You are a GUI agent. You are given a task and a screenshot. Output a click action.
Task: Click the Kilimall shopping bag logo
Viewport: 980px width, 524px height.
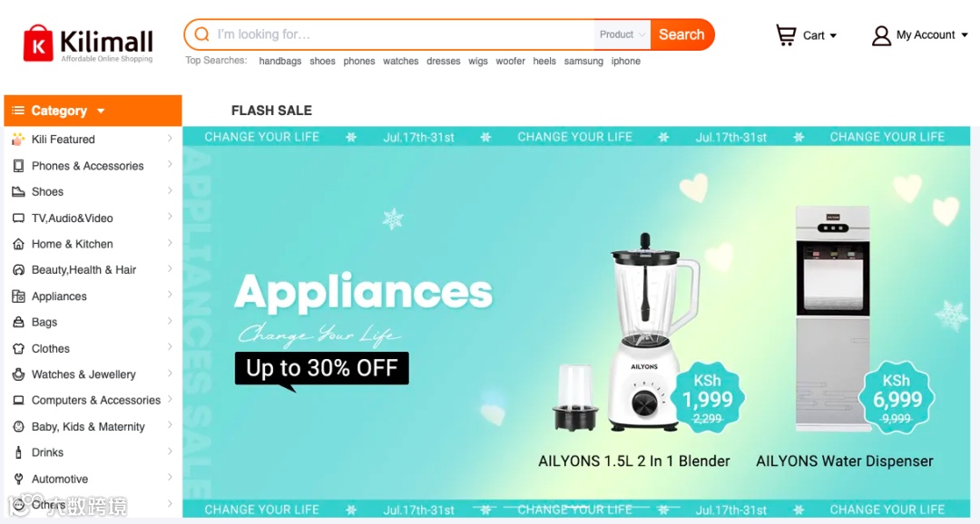38,44
